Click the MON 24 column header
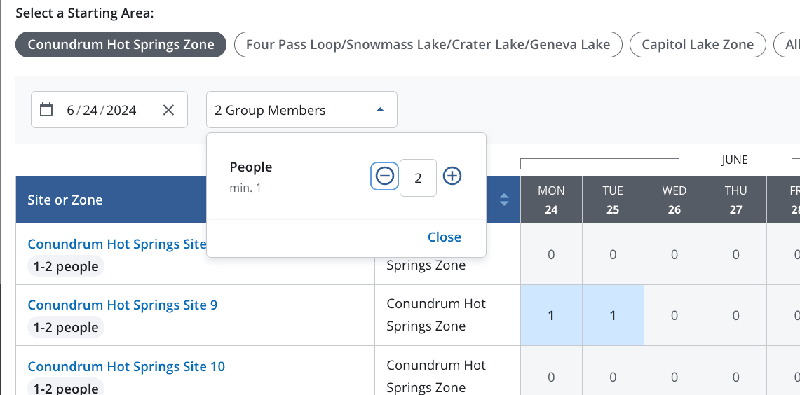Viewport: 800px width, 395px height. tap(551, 200)
